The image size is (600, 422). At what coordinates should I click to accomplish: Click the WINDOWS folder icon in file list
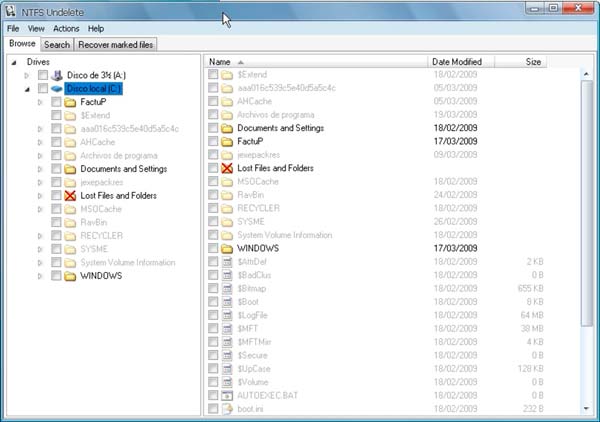pyautogui.click(x=227, y=249)
